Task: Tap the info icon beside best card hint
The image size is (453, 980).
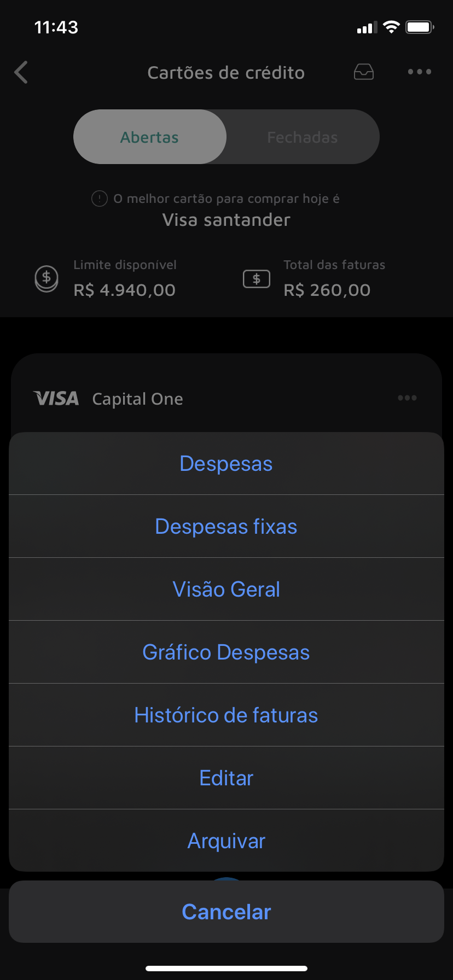Action: tap(99, 199)
